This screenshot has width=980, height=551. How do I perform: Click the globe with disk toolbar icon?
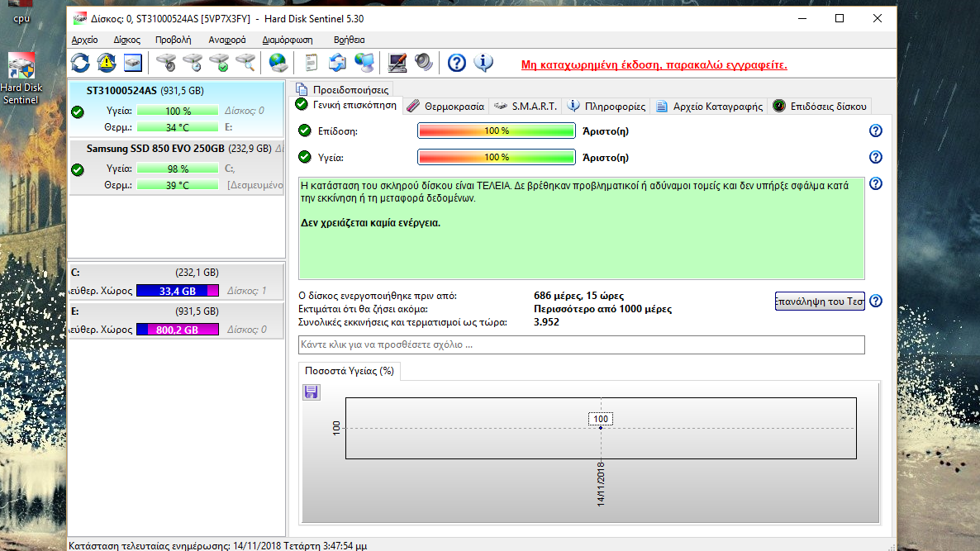[x=278, y=63]
